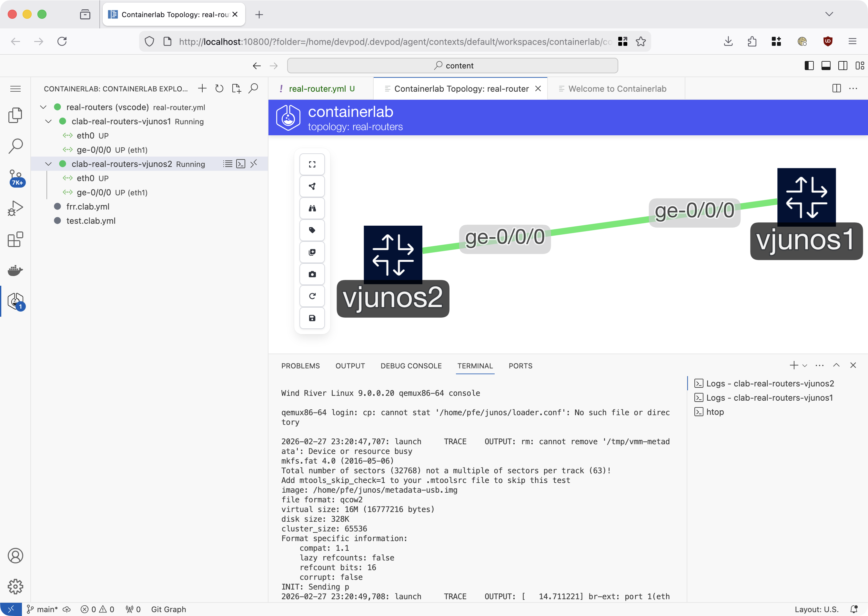Image resolution: width=868 pixels, height=616 pixels.
Task: Collapse clab-real-routers-vjunos1 node
Action: [x=48, y=121]
